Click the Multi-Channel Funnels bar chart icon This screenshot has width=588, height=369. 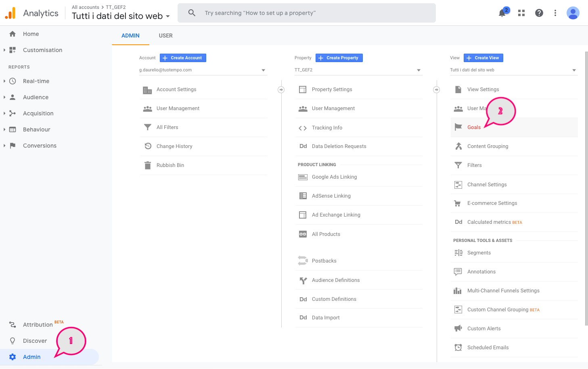pos(458,291)
